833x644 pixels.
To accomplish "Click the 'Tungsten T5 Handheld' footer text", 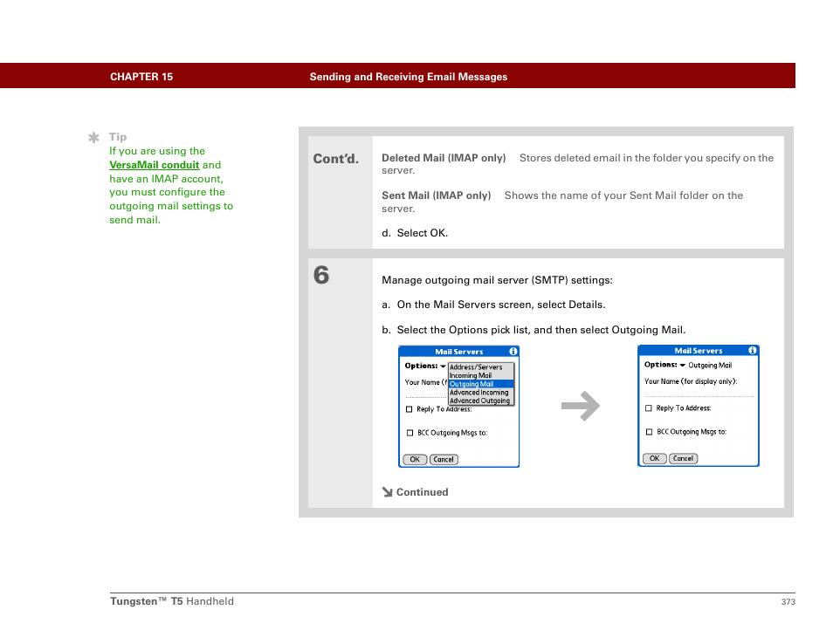I will click(x=172, y=601).
